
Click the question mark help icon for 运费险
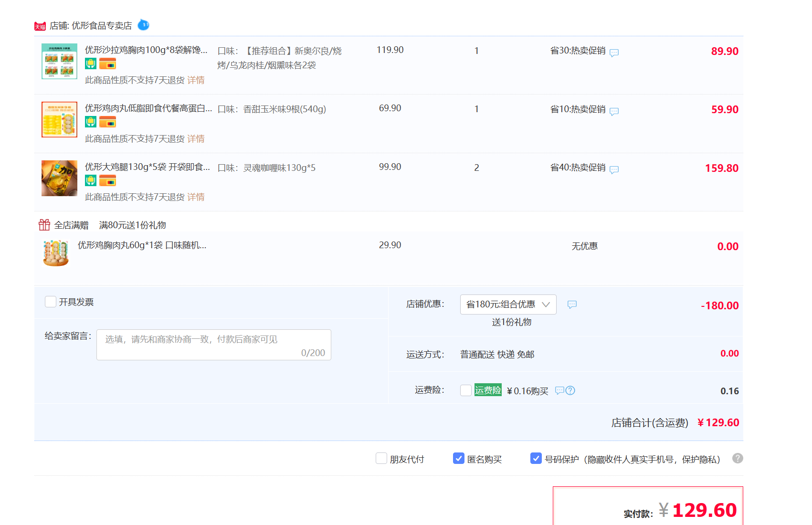pyautogui.click(x=570, y=390)
